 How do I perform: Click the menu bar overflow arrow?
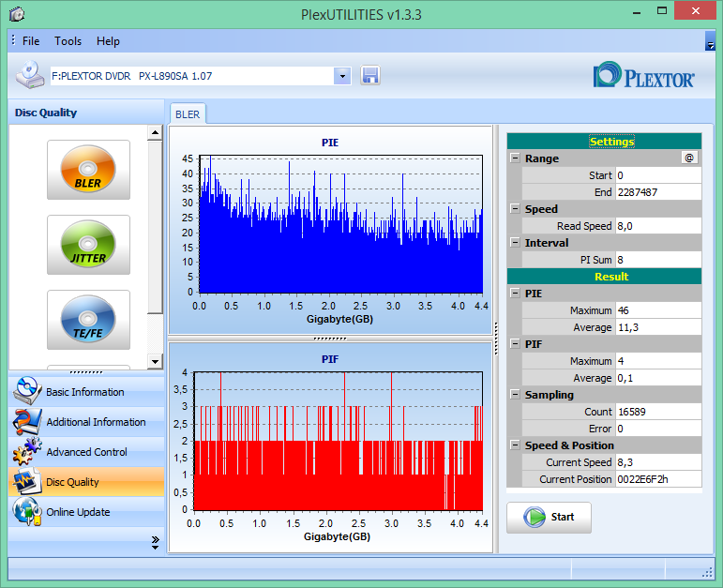(710, 41)
